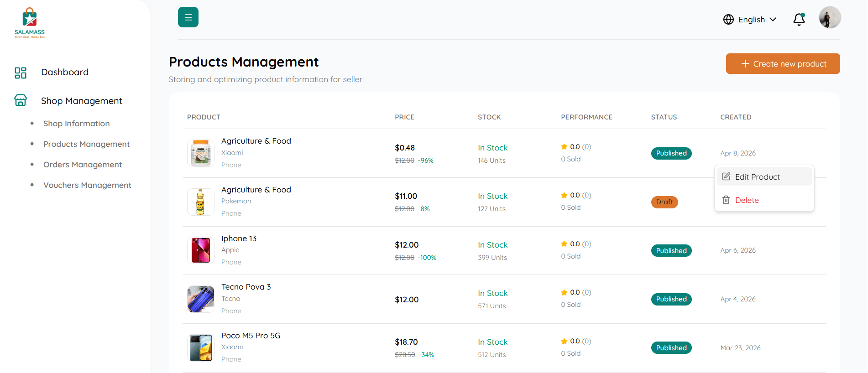Open Orders Management in the sidebar

82,165
